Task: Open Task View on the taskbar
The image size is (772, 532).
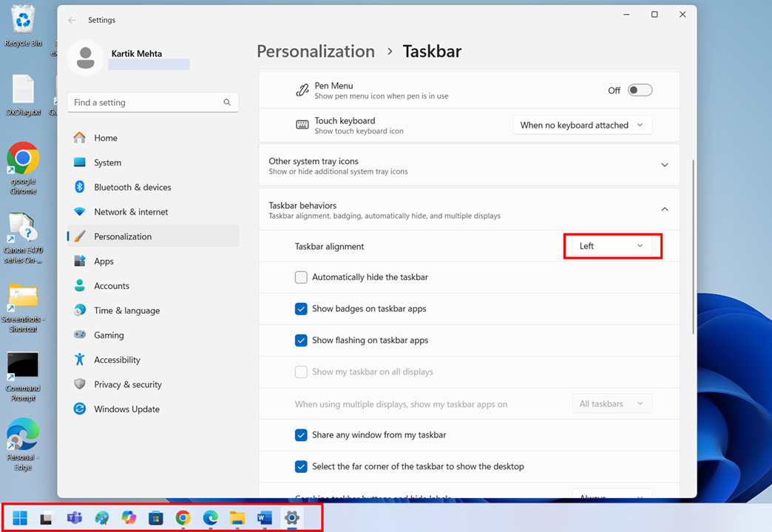Action: point(47,518)
